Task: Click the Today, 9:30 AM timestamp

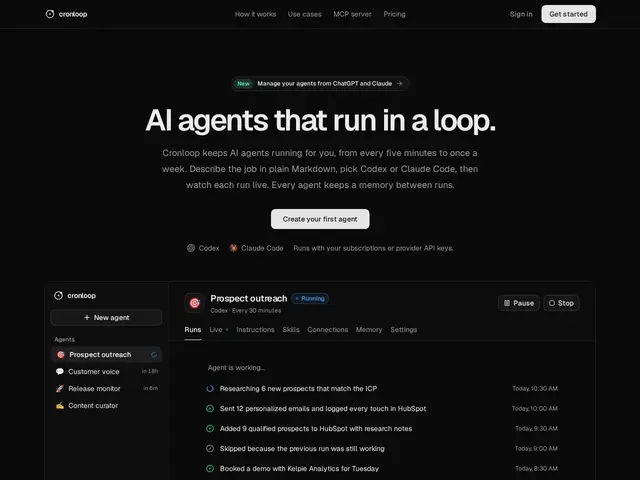Action: pos(536,429)
